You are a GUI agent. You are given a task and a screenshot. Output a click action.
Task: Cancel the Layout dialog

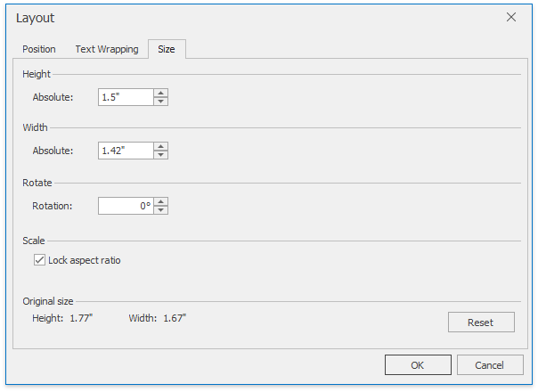[490, 365]
